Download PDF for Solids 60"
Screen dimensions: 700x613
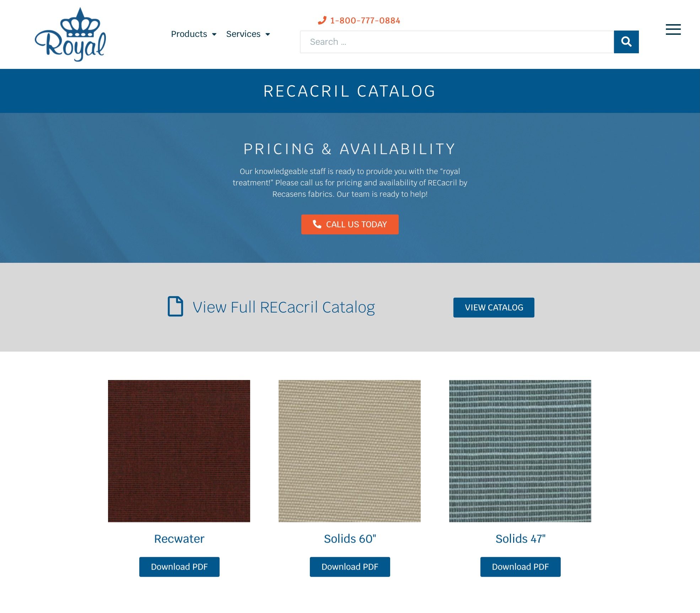(x=350, y=567)
